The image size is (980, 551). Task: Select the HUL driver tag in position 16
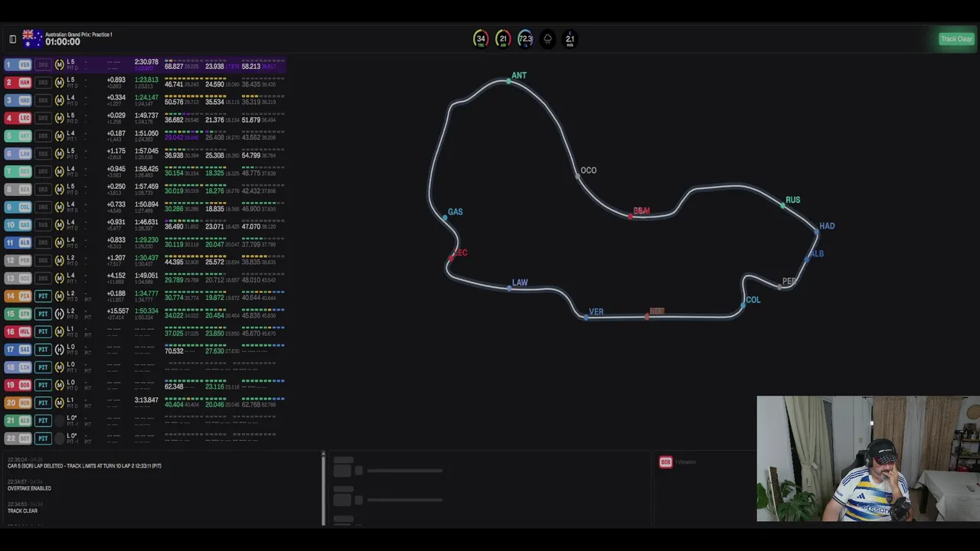[x=18, y=331]
